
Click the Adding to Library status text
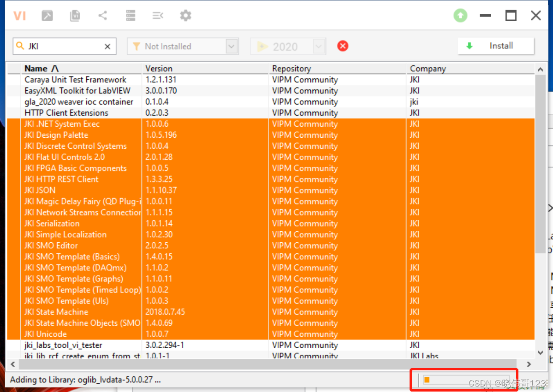[x=85, y=380]
